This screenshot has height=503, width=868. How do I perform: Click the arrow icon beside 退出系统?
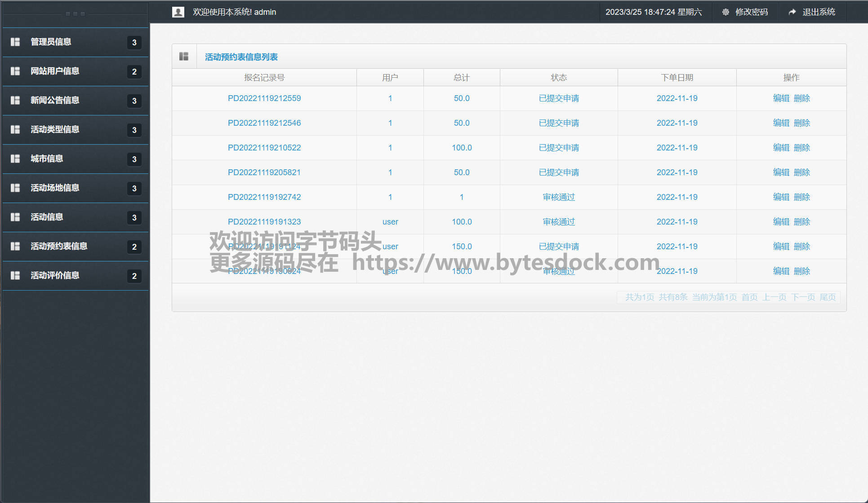(792, 12)
